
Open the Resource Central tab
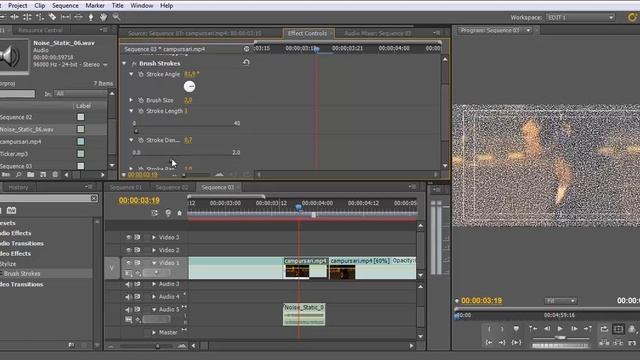40,30
